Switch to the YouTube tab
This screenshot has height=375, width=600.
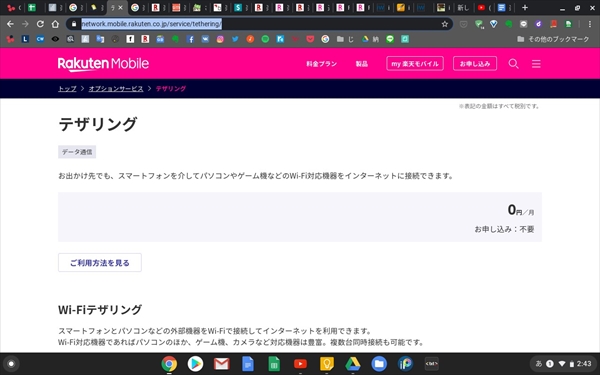481,8
